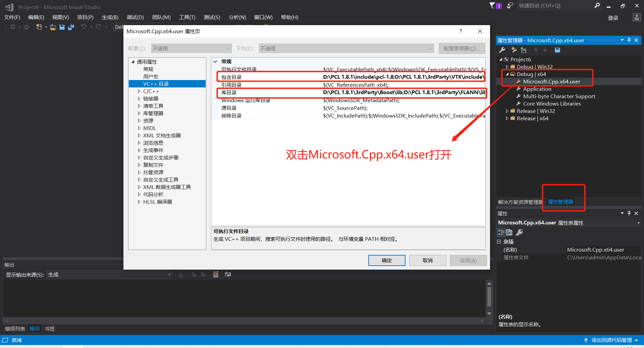The width and height of the screenshot is (644, 348).
Task: Collapse the Debug | x64 configuration node
Action: (x=507, y=74)
